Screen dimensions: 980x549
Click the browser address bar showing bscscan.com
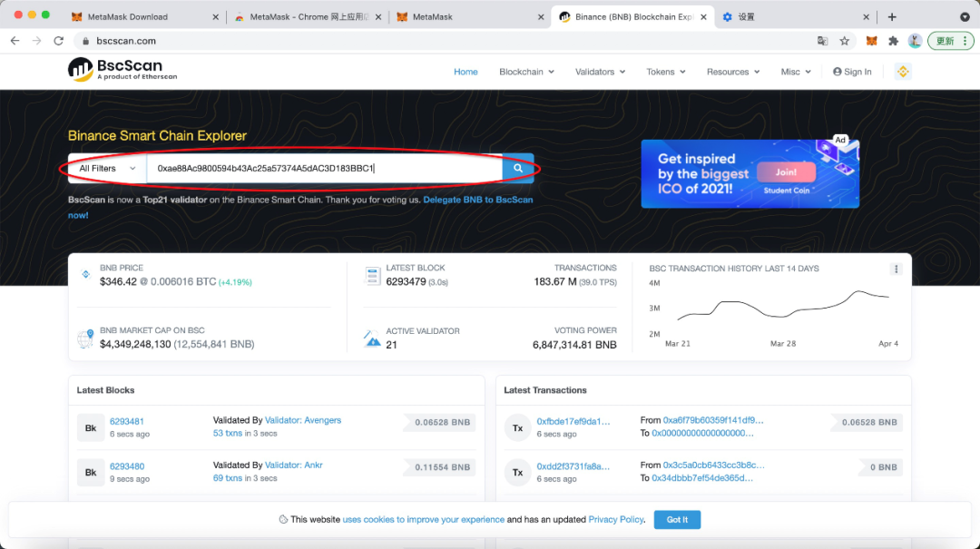(x=445, y=41)
